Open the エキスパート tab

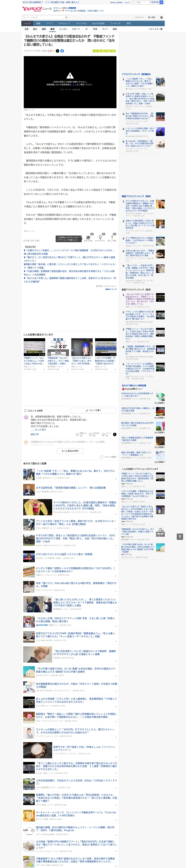point(64,24)
